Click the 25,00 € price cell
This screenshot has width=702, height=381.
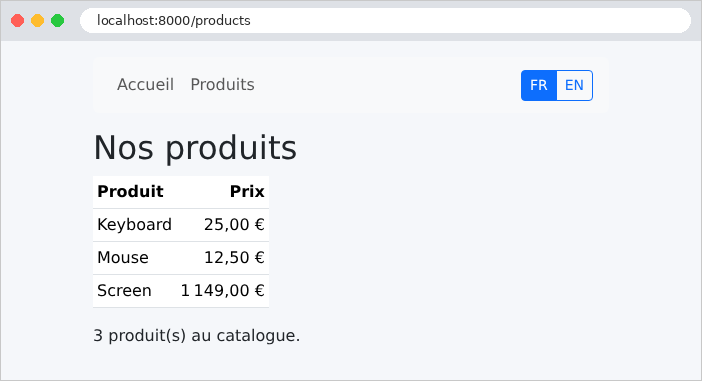pyautogui.click(x=234, y=225)
